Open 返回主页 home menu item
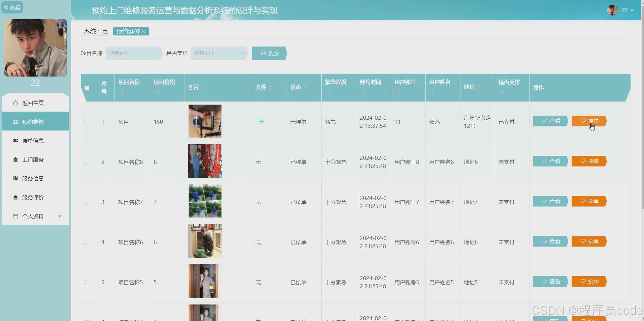Viewport: 644px width, 321px height. pyautogui.click(x=35, y=103)
